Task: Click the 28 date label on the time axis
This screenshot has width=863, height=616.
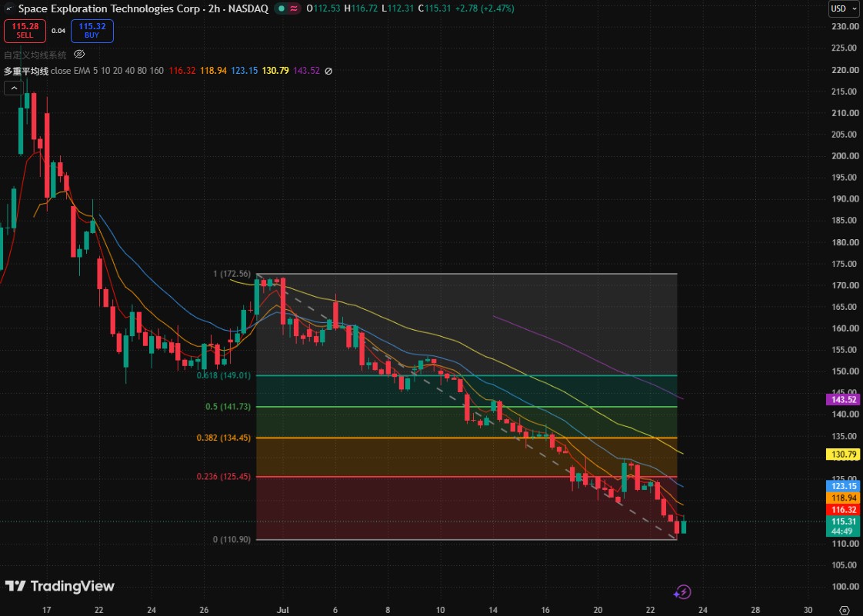Action: point(755,610)
